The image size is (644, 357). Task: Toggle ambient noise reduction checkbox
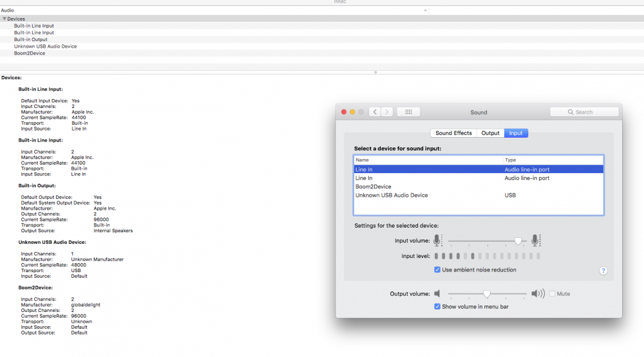pos(437,270)
